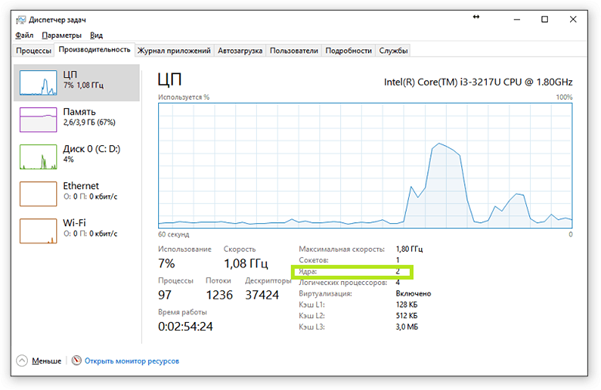Viewport: 601px width, 390px height.
Task: Click the Task Manager title bar icon
Action: click(x=21, y=20)
